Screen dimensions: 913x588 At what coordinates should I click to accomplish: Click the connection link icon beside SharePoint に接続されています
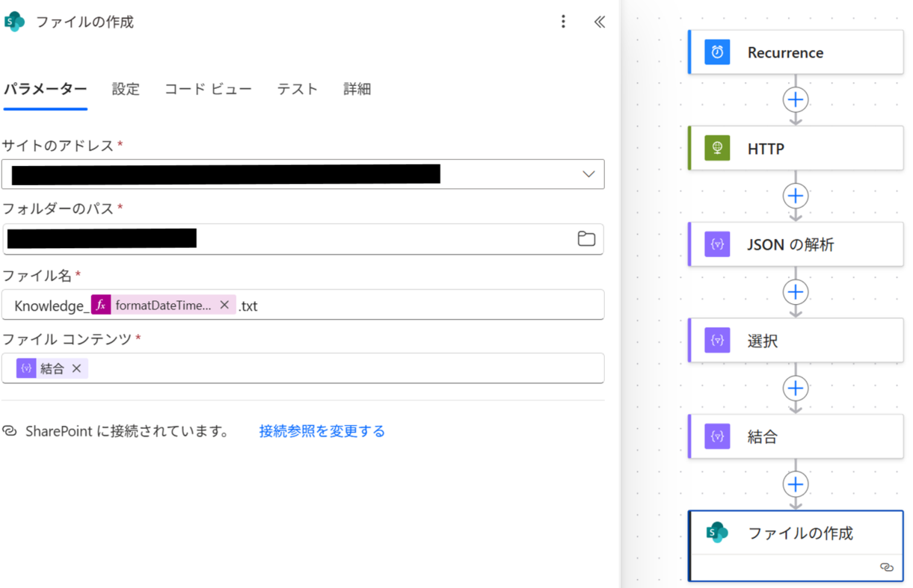point(10,431)
